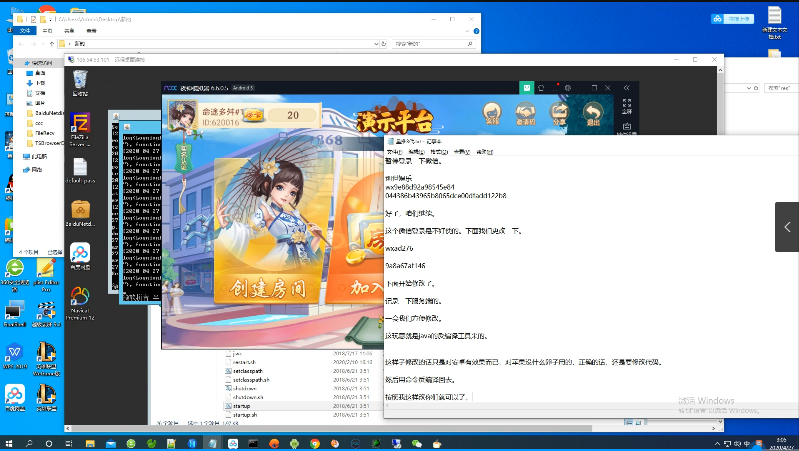Open WeChat from the taskbar
This screenshot has width=799, height=451.
tap(417, 443)
